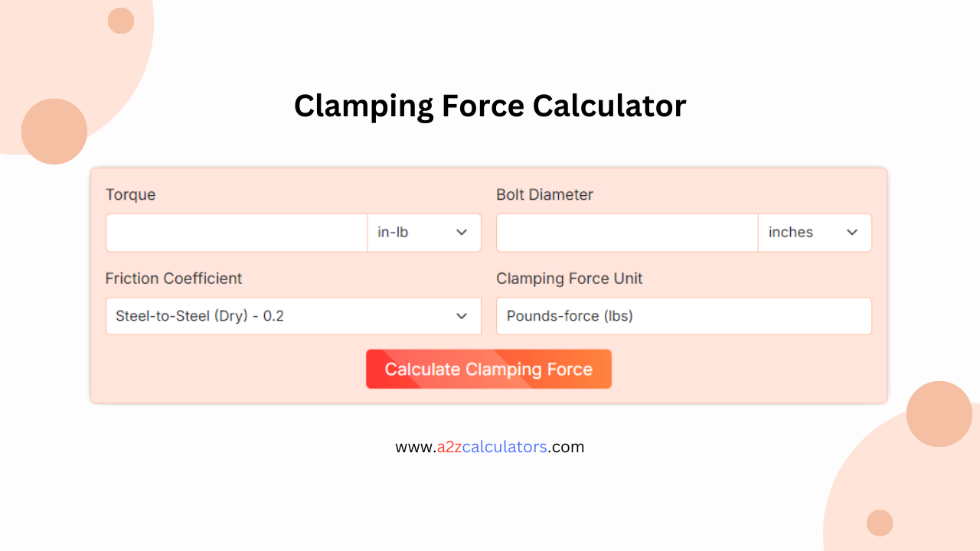Click the a2z portion of the footer link
Image resolution: width=980 pixels, height=551 pixels.
(x=449, y=447)
